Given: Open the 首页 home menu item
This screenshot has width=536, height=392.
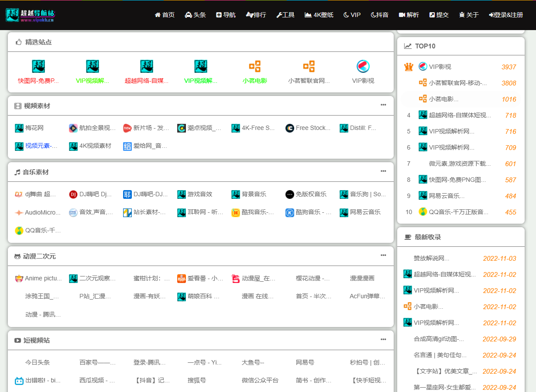Looking at the screenshot, I should (165, 15).
